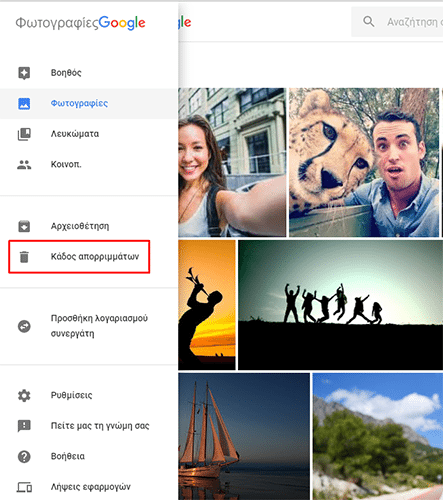The height and width of the screenshot is (500, 443).
Task: Click the magnifying glass search icon
Action: [x=368, y=22]
